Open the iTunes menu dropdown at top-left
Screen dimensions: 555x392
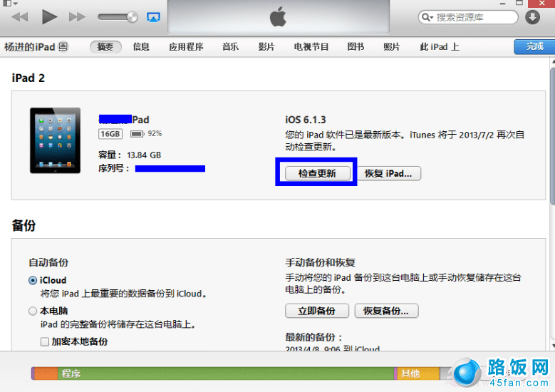[9, 3]
